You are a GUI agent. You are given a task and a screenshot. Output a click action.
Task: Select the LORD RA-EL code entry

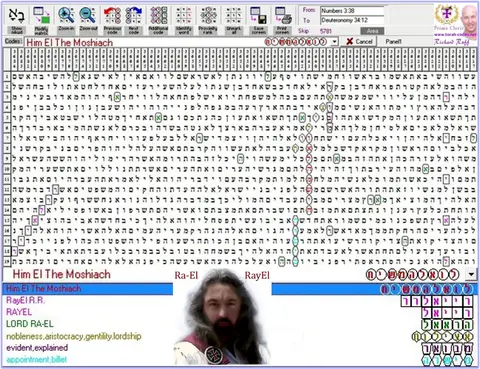click(30, 324)
